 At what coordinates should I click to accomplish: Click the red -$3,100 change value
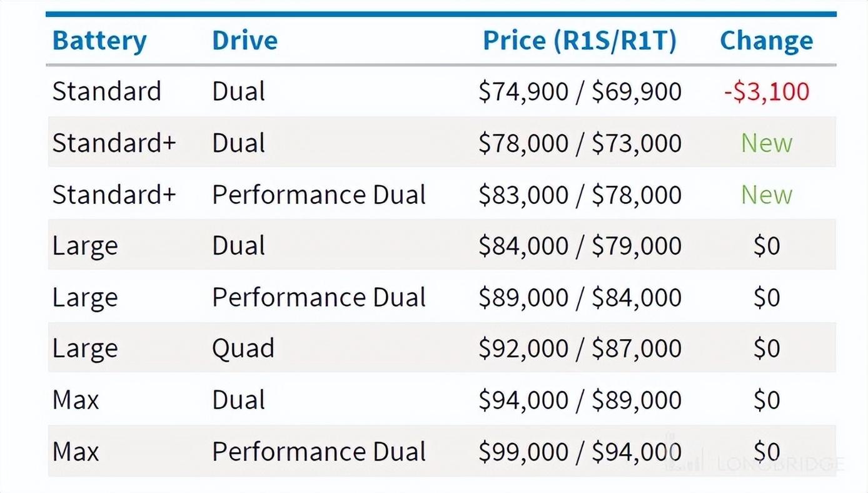point(766,92)
